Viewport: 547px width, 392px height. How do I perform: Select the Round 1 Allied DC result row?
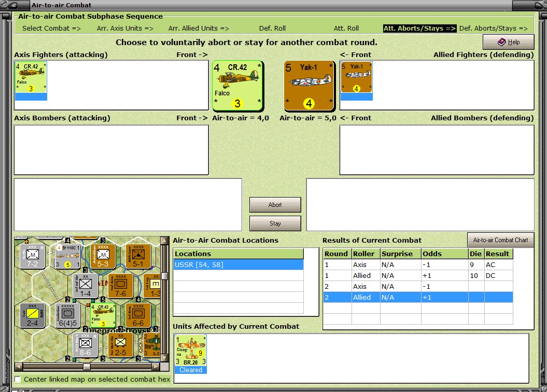(x=418, y=275)
